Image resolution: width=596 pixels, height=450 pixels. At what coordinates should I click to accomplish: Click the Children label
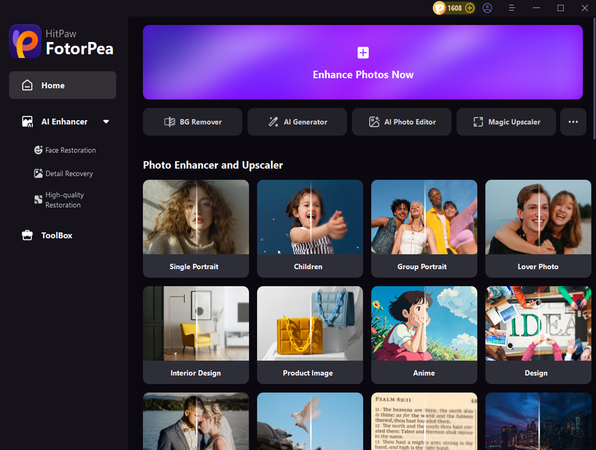click(x=308, y=266)
